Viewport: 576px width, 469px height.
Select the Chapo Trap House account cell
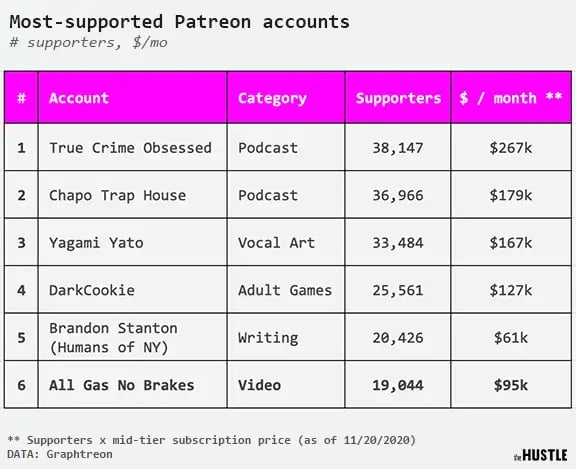(133, 195)
